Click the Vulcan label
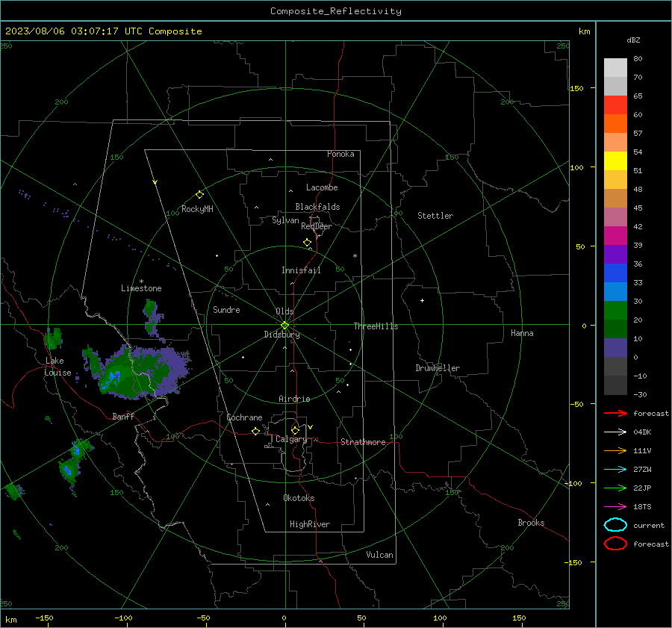Screen dimensions: 672x628 tap(380, 555)
